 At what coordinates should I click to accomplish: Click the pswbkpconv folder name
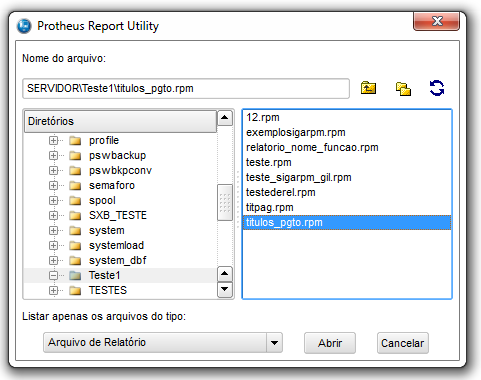[120, 171]
